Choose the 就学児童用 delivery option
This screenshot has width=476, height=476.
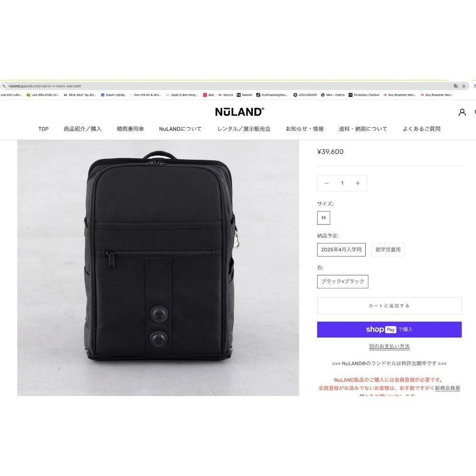click(388, 250)
